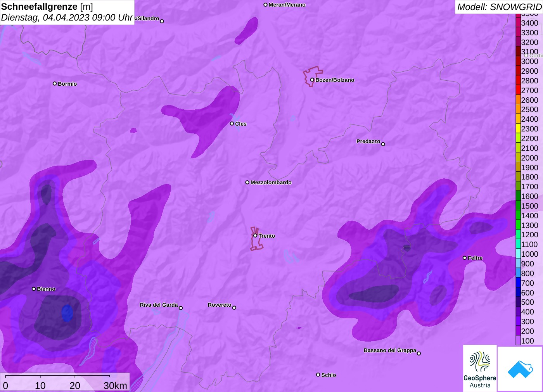Image resolution: width=543 pixels, height=392 pixels.
Task: Select the Schio location marker
Action: pyautogui.click(x=318, y=375)
